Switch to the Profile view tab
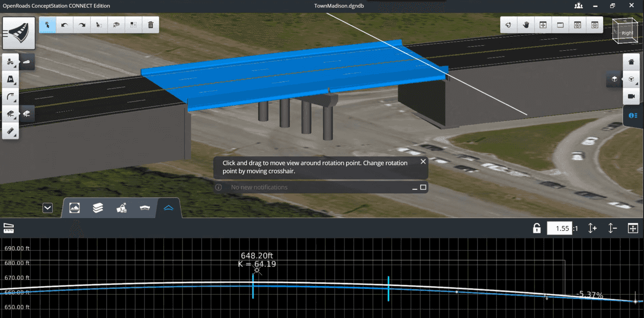The height and width of the screenshot is (318, 644). (x=169, y=208)
